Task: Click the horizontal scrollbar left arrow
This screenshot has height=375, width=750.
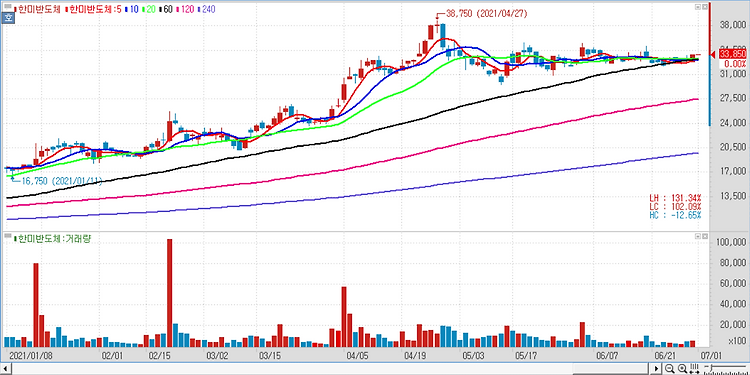Action: pyautogui.click(x=5, y=368)
